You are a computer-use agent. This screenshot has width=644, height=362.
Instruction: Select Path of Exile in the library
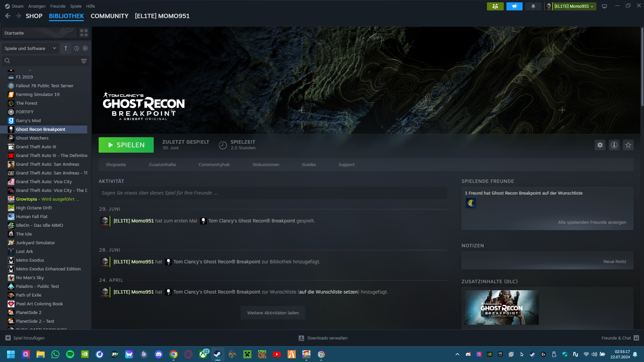pyautogui.click(x=44, y=295)
